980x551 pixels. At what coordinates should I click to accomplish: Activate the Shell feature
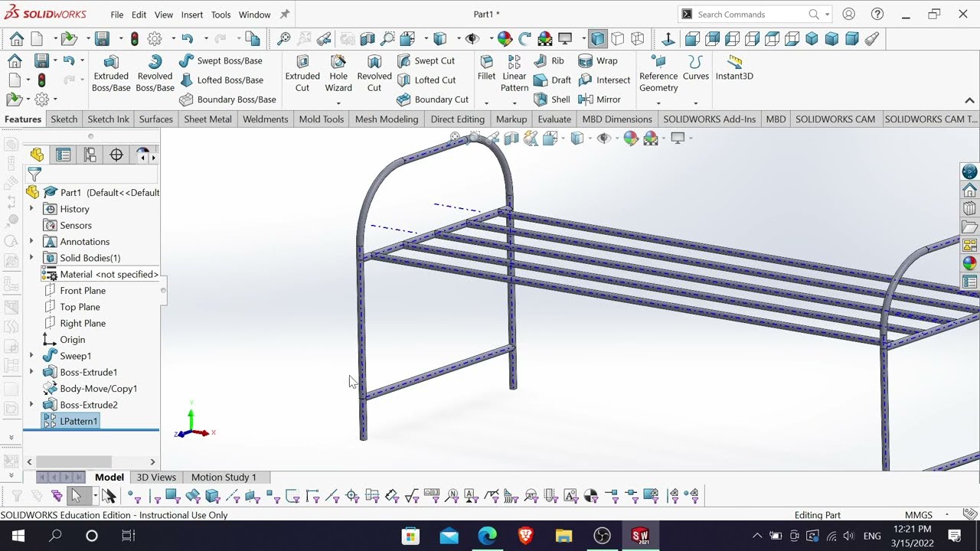[552, 99]
